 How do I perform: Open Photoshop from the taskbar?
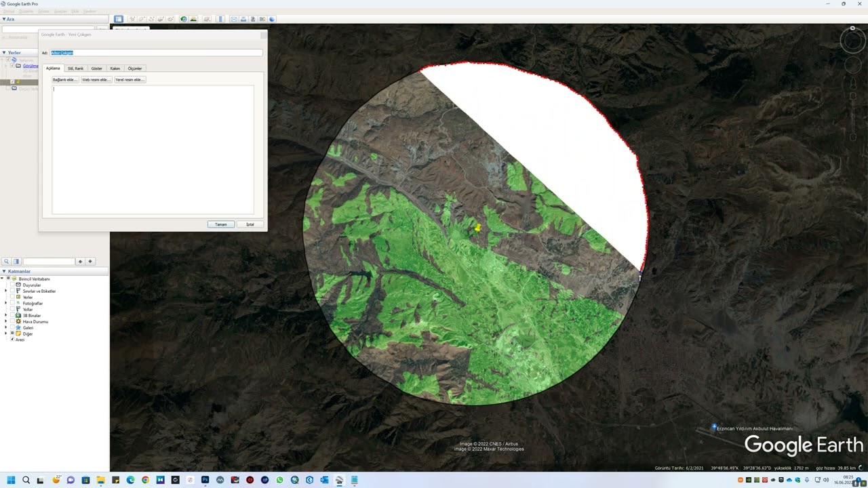pos(205,480)
